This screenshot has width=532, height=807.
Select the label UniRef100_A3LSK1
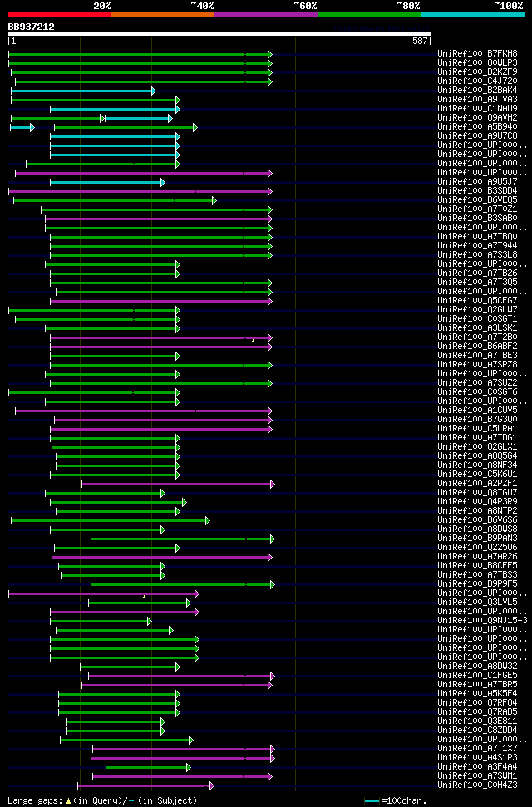pos(477,328)
